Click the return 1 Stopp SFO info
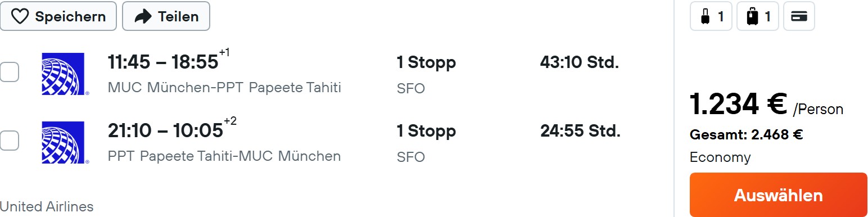The height and width of the screenshot is (217, 868). coord(426,142)
